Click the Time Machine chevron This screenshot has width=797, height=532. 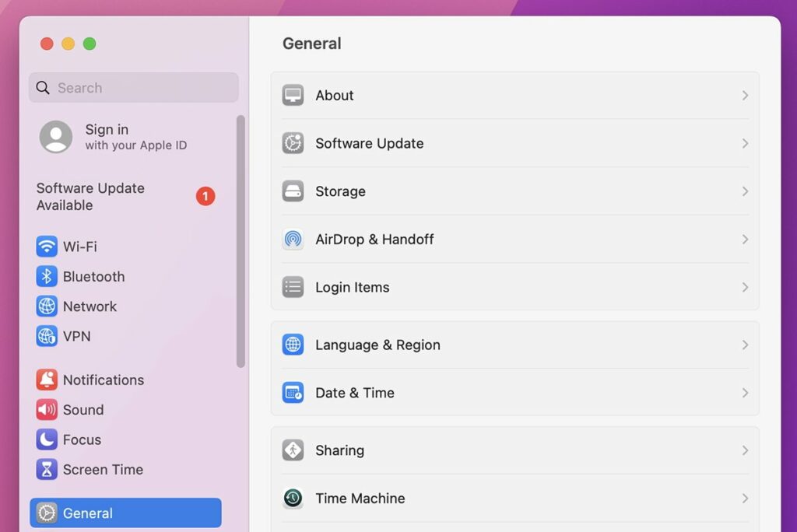pos(745,499)
